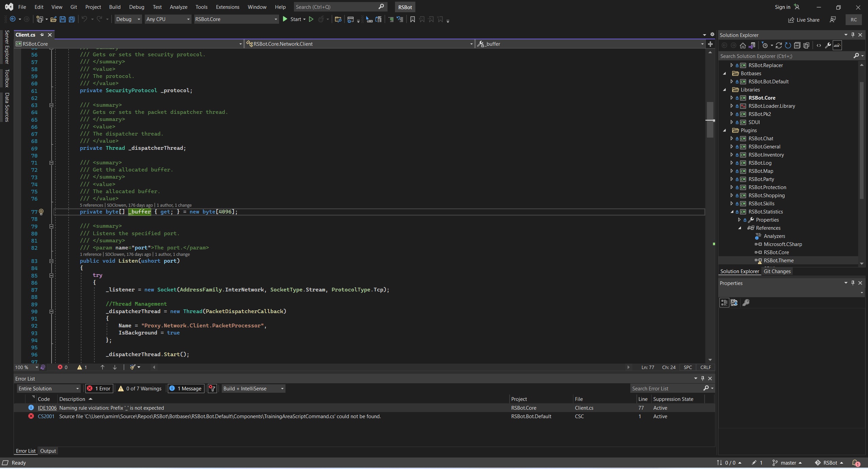868x469 pixels.
Task: Open CS2001 error code link
Action: [x=46, y=416]
